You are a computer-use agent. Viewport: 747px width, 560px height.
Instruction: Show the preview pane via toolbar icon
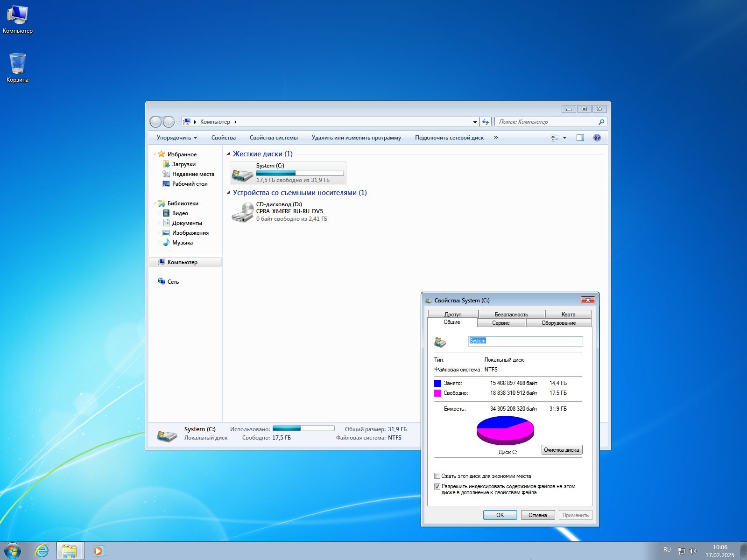[580, 137]
